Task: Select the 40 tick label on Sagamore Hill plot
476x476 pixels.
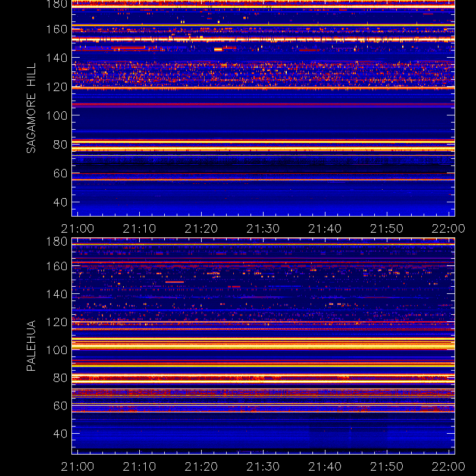Action: 60,202
